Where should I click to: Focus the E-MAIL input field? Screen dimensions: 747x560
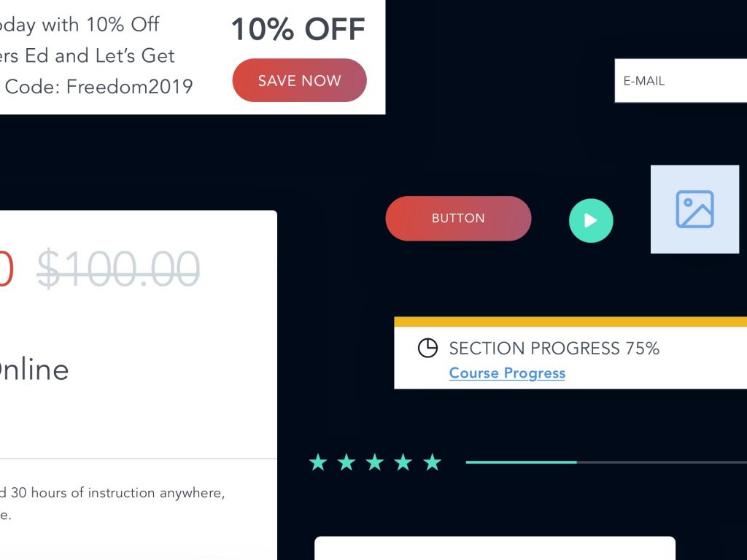click(681, 80)
